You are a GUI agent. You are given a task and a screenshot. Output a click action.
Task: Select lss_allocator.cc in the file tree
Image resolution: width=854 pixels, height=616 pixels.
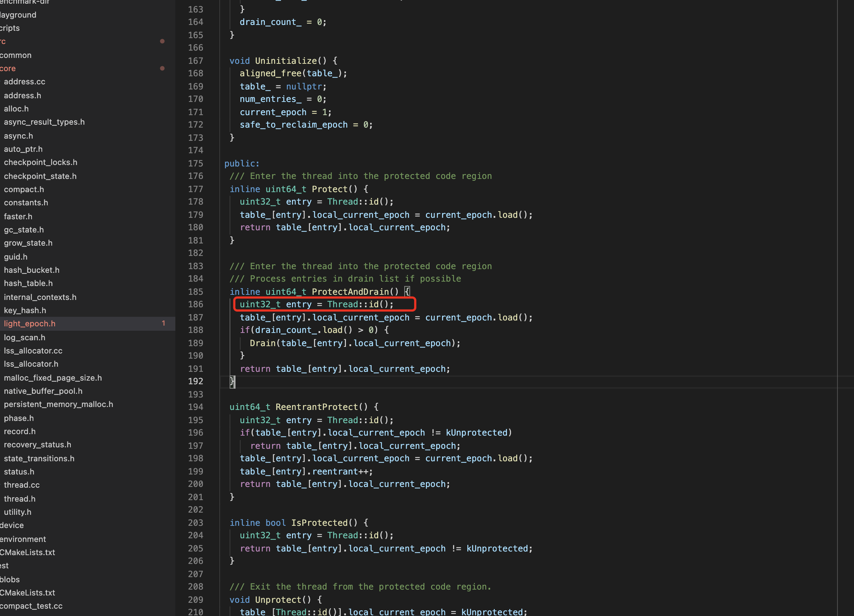[x=33, y=351]
